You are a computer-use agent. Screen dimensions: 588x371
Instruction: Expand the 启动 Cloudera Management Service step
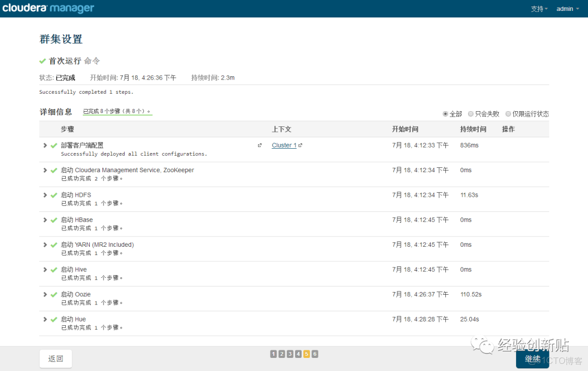point(44,169)
